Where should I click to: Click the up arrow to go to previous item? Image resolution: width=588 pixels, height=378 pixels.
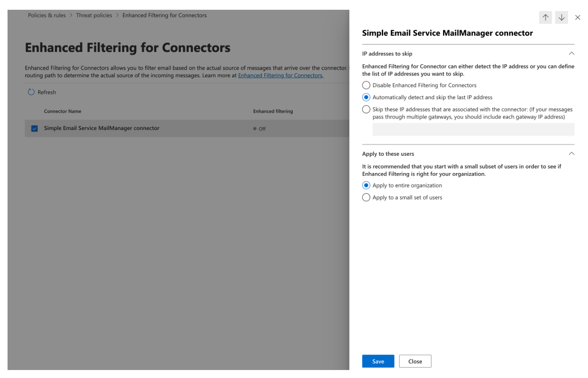[545, 17]
